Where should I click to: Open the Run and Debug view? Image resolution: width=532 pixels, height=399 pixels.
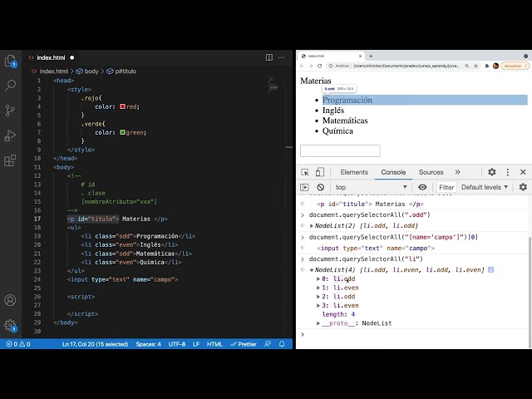pyautogui.click(x=11, y=135)
